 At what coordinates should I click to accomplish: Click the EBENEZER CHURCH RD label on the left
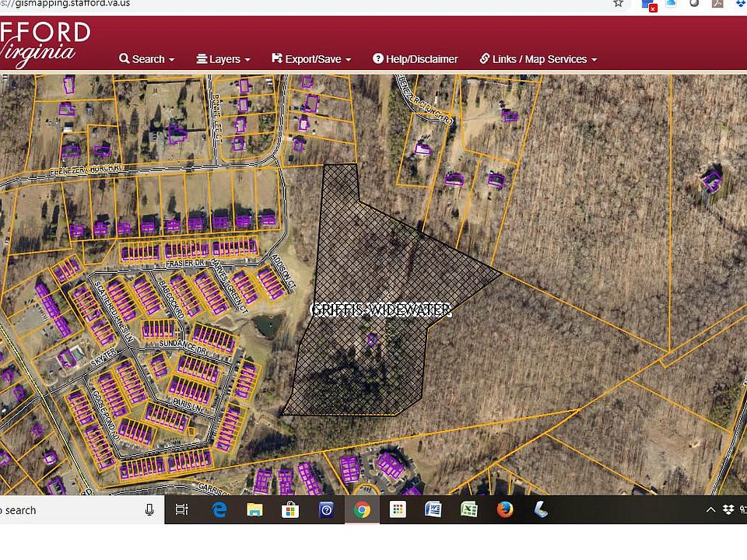[86, 169]
